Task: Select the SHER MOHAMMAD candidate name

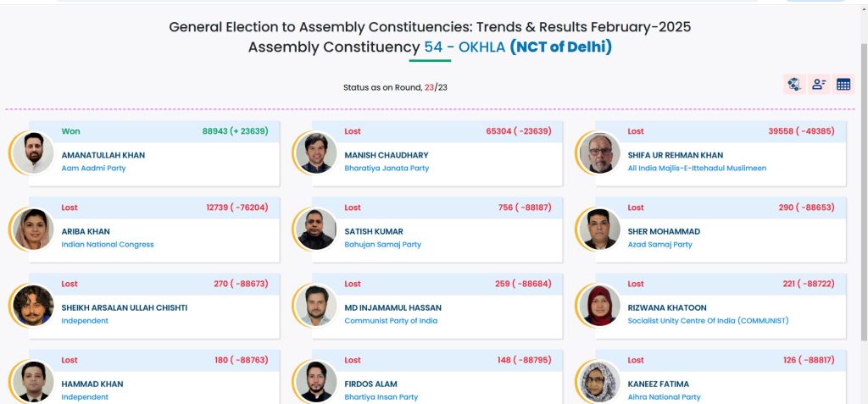Action: [664, 231]
